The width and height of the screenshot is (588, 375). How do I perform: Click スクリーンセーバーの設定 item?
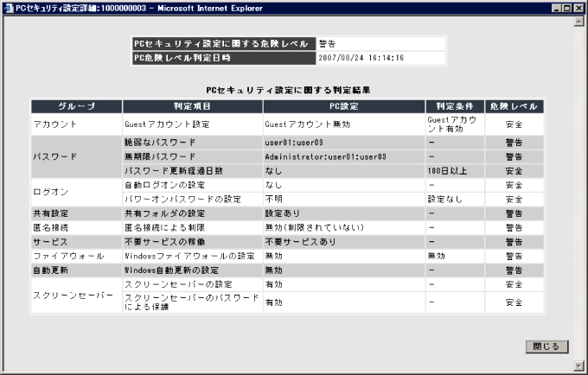178,285
